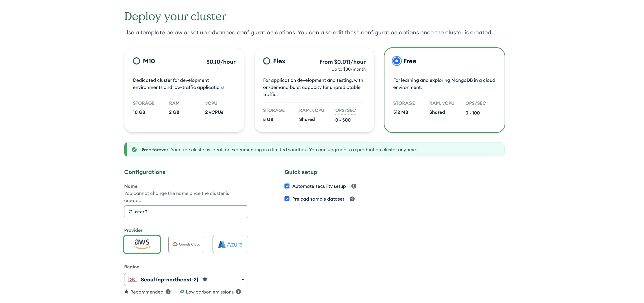Select the M10 cluster radio button
This screenshot has width=644, height=303.
click(137, 61)
